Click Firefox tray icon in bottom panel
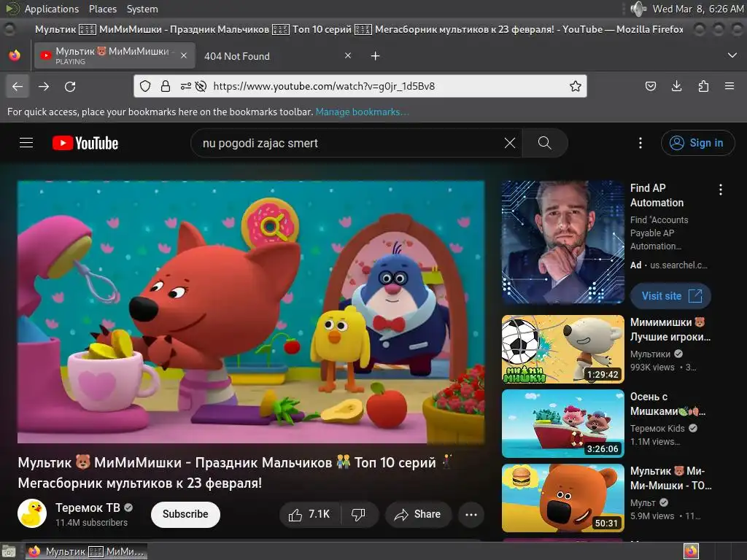747x560 pixels. point(691,551)
